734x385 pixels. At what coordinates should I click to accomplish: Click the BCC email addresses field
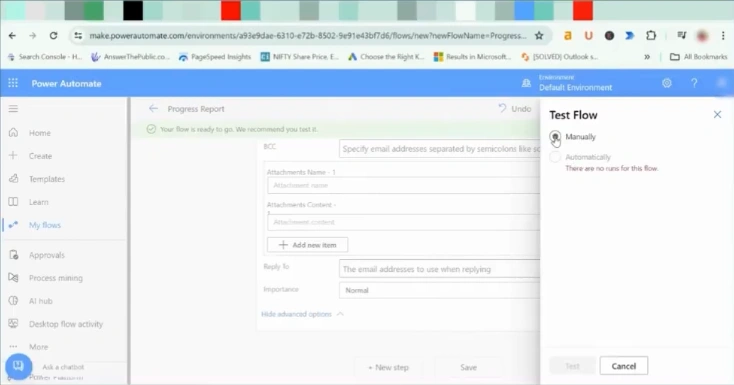click(x=439, y=148)
